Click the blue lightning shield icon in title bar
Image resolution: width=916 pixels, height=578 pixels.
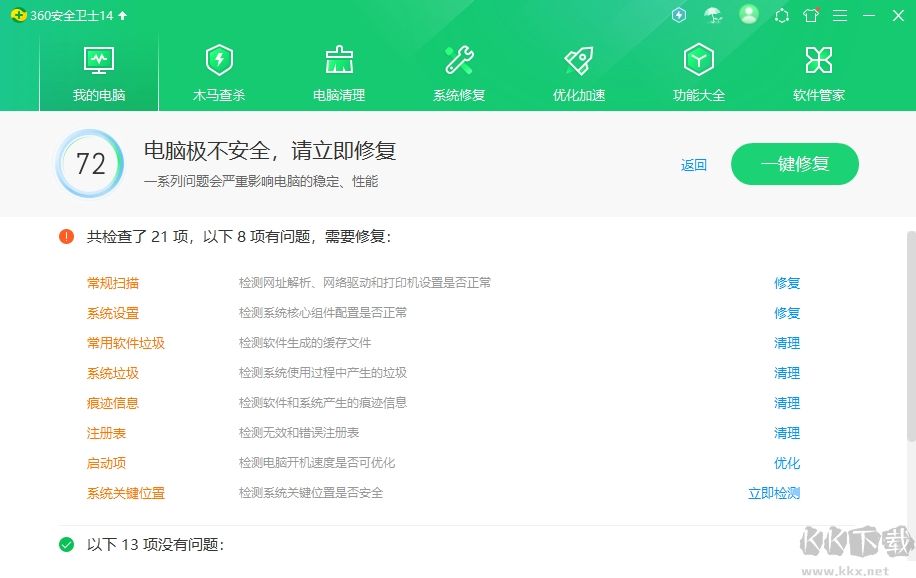click(x=679, y=15)
